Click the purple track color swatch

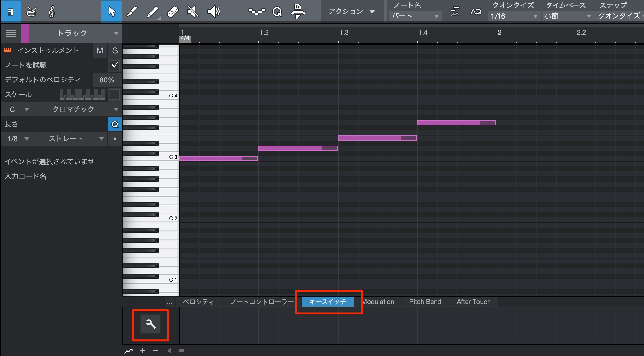pos(25,33)
